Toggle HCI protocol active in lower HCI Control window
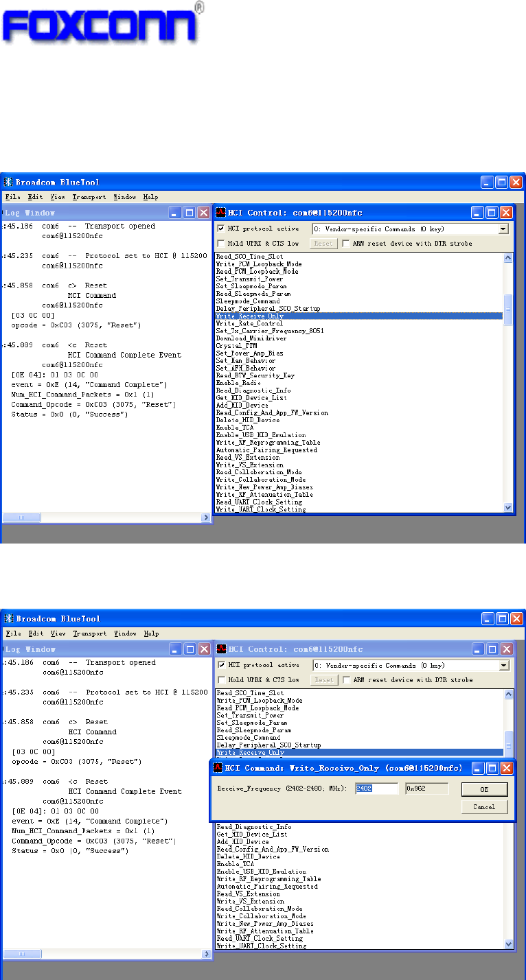The height and width of the screenshot is (980, 526). 220,665
